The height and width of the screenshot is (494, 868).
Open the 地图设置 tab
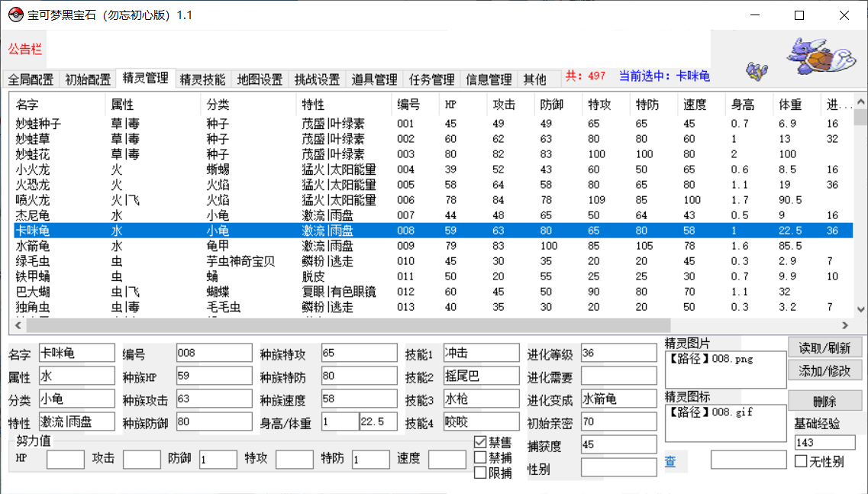pyautogui.click(x=260, y=79)
